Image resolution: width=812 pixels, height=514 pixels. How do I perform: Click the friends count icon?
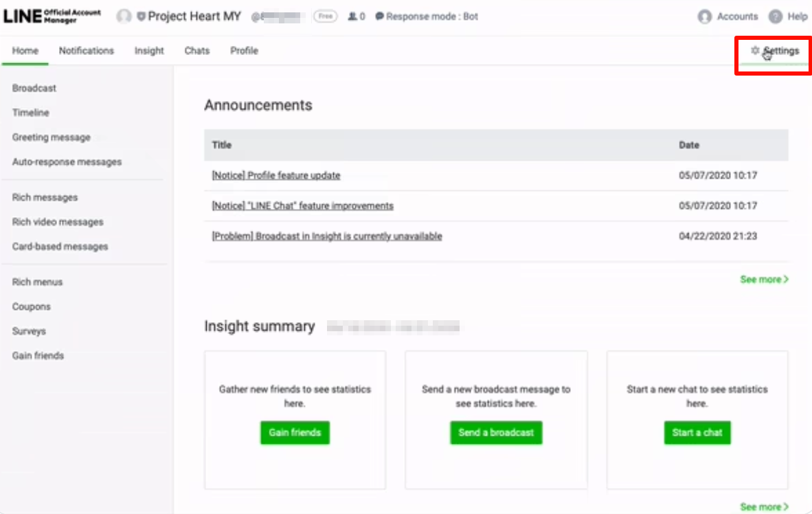pyautogui.click(x=352, y=16)
